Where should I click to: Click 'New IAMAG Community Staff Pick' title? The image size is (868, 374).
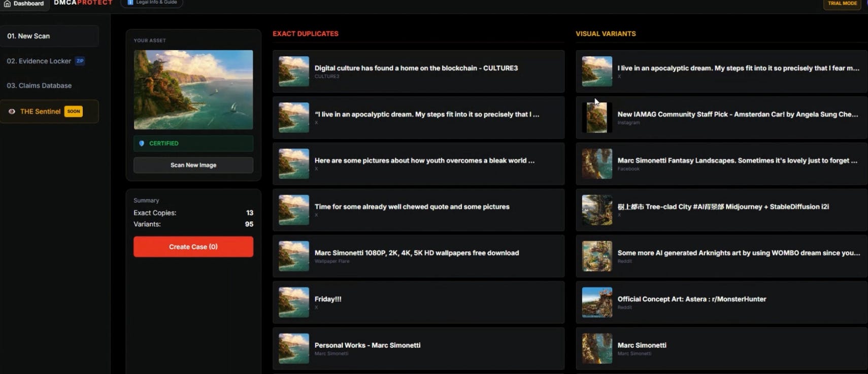tap(738, 114)
